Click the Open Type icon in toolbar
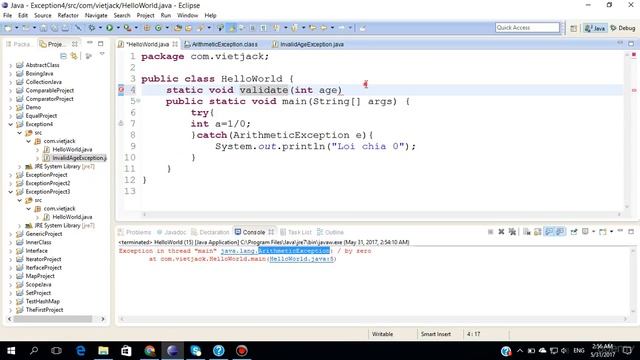 point(178,28)
